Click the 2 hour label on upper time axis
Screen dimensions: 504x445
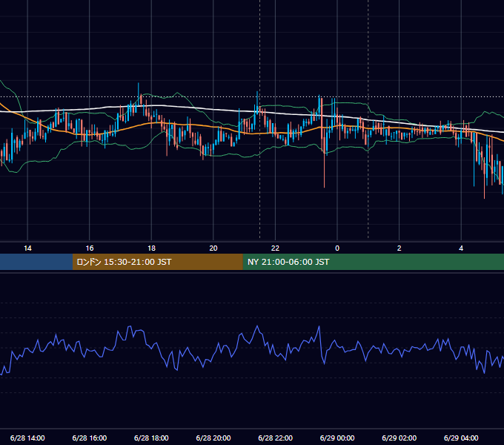[399, 248]
